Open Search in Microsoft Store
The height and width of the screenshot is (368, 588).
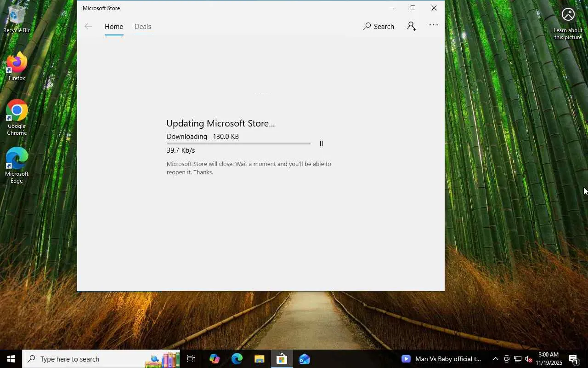point(379,27)
